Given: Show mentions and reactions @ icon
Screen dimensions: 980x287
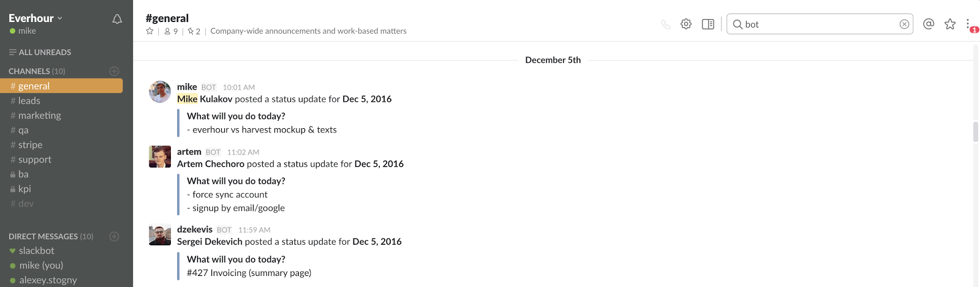Looking at the screenshot, I should click(x=929, y=24).
